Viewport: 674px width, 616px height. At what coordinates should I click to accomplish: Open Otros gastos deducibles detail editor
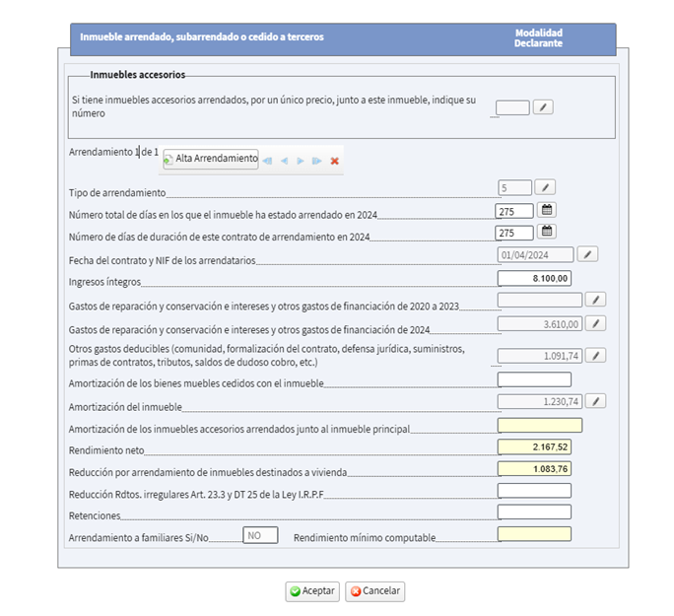(595, 356)
